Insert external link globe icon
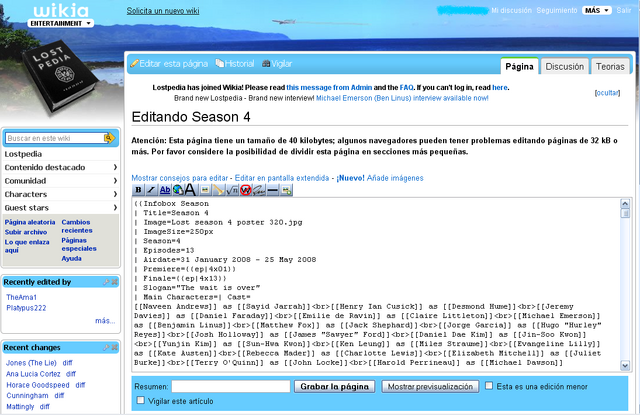 178,190
